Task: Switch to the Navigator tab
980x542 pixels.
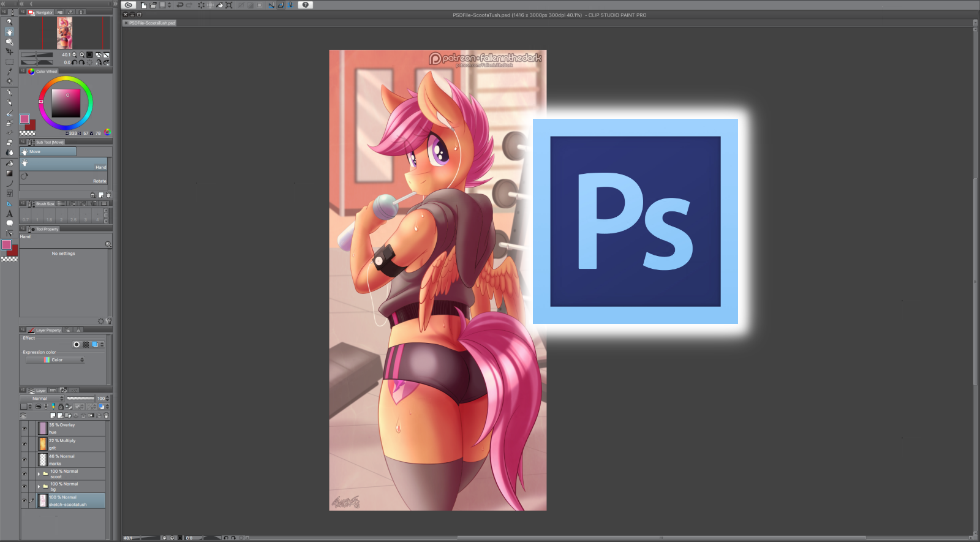Action: [41, 12]
